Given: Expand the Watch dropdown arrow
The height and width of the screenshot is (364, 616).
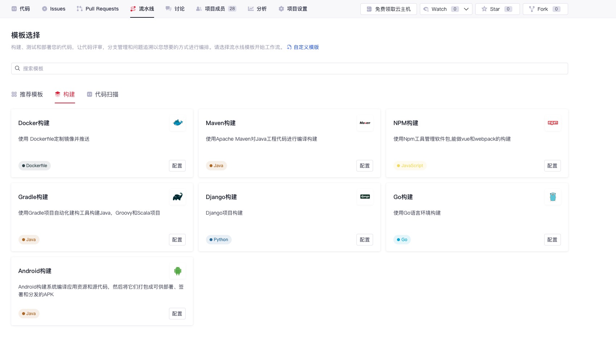Looking at the screenshot, I should point(466,9).
